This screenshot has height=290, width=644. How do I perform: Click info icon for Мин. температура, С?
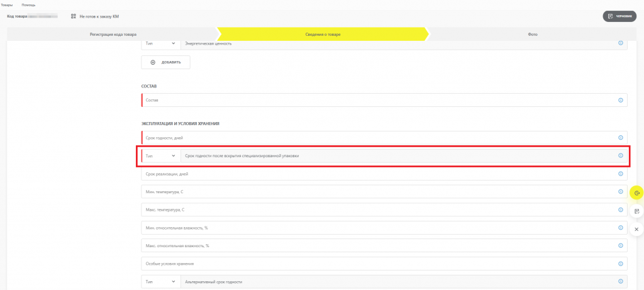tap(620, 192)
